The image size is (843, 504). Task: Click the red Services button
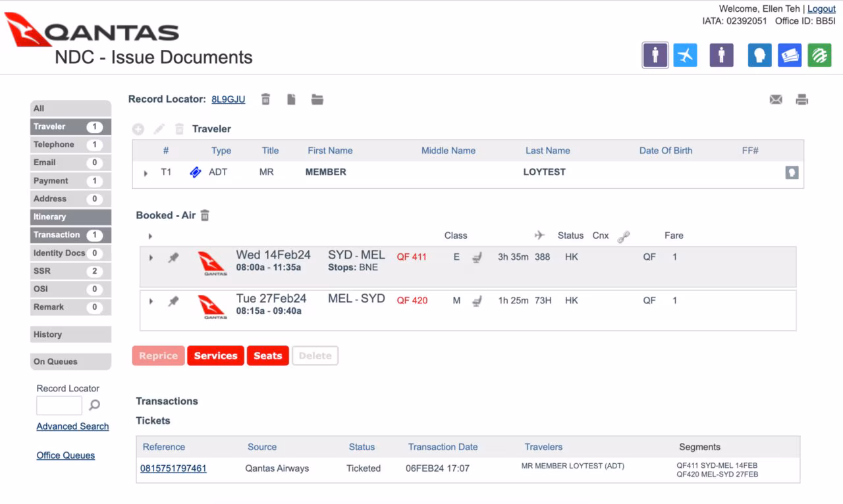pos(215,356)
